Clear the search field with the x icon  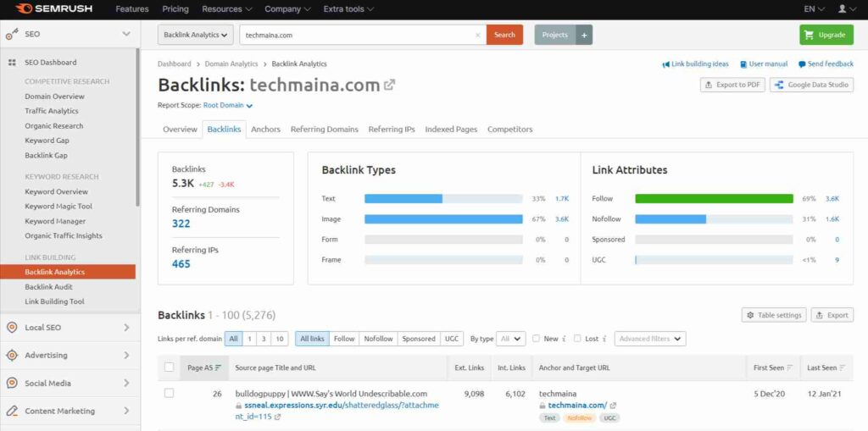click(478, 35)
